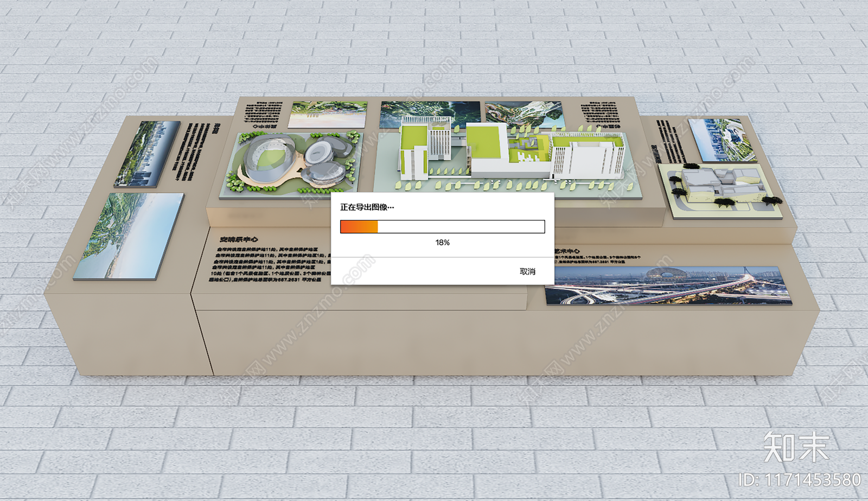This screenshot has width=868, height=501.
Task: Click the 18% progress percentage text
Action: coord(442,243)
